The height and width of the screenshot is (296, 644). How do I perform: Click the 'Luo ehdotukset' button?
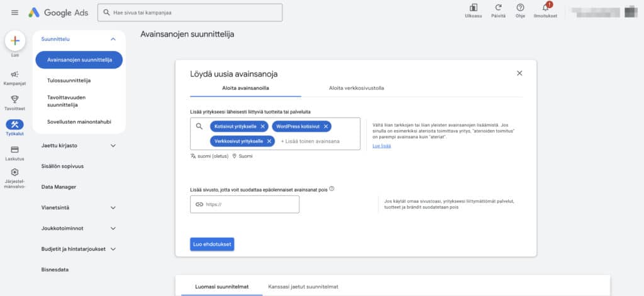[212, 244]
